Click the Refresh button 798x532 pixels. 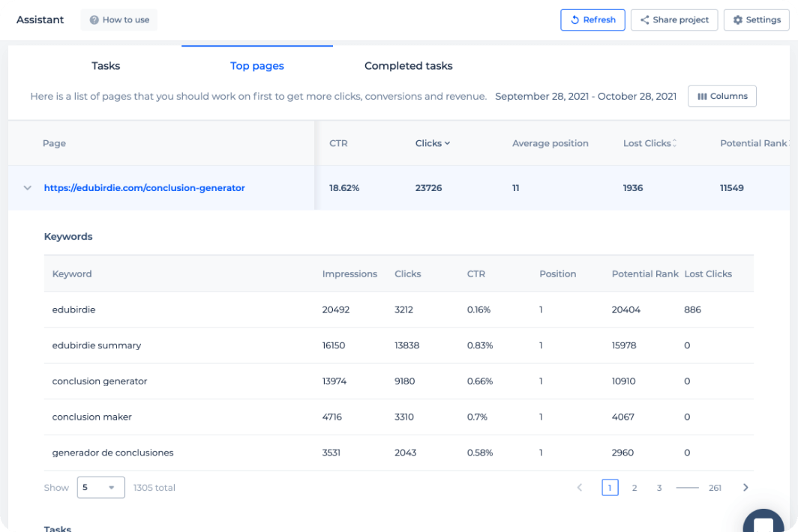[592, 19]
